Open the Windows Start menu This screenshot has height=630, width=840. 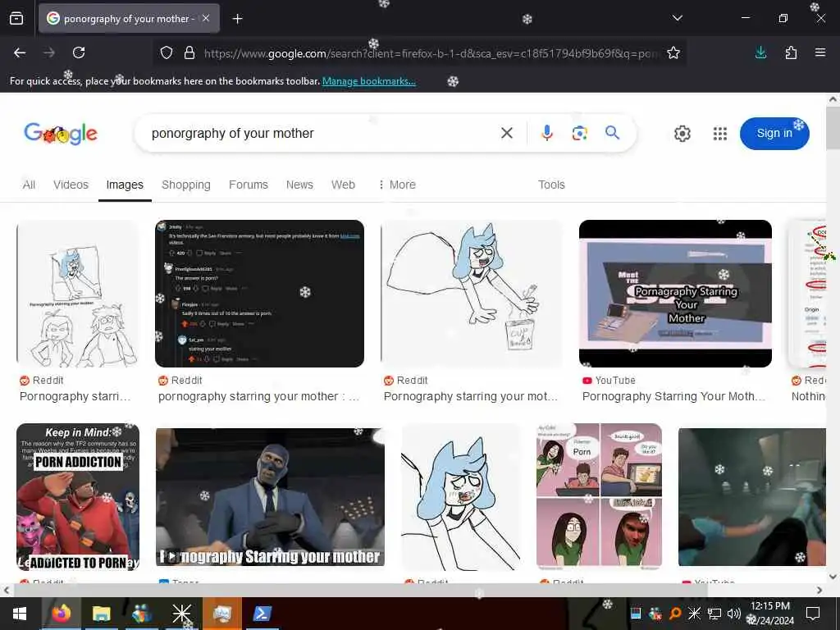pos(20,614)
